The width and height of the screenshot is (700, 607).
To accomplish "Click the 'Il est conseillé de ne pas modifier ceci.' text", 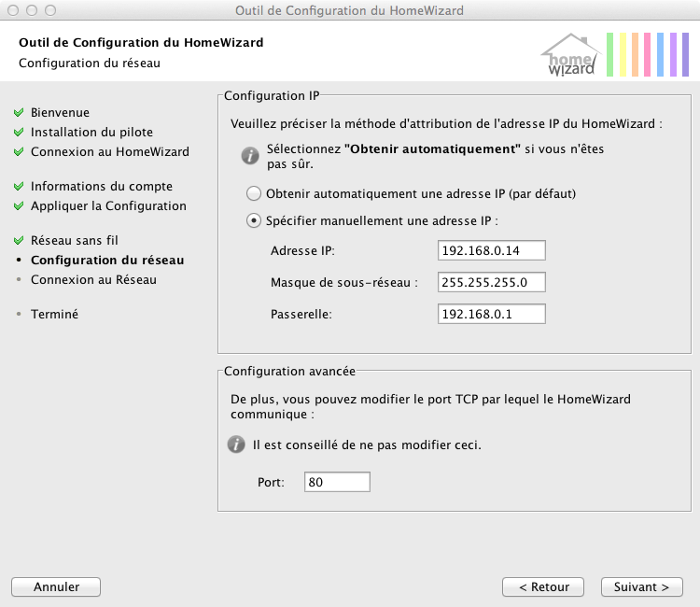I will 367,445.
